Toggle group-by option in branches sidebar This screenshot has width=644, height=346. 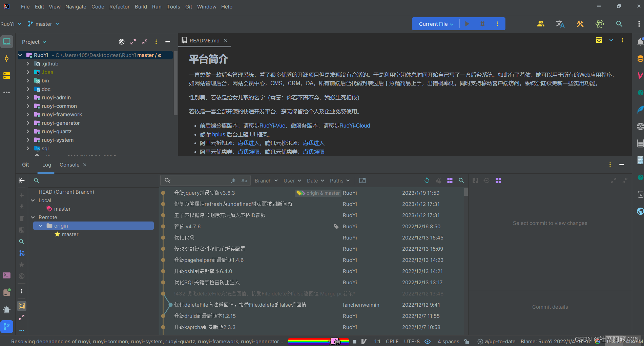tap(22, 306)
